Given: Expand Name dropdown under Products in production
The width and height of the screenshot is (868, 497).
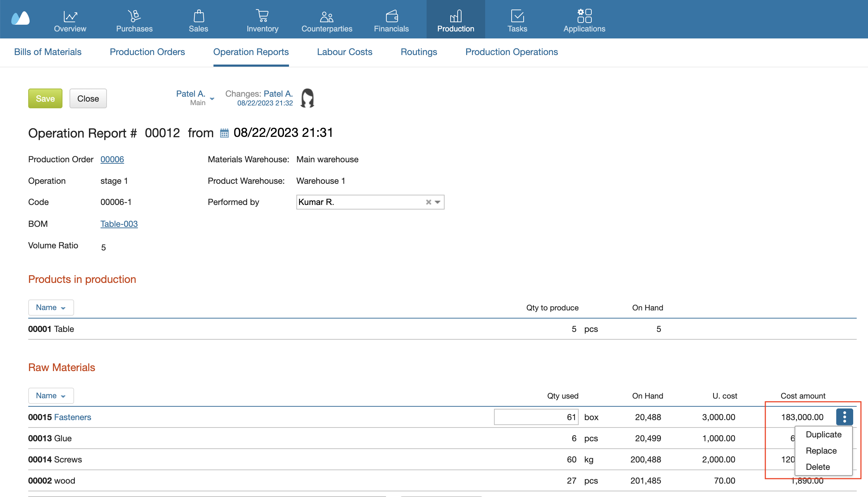Looking at the screenshot, I should click(51, 308).
